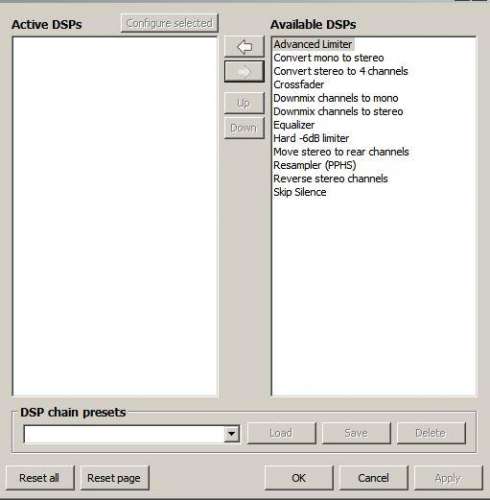Screen dimensions: 490x500
Task: Confirm with the OK button
Action: (x=299, y=478)
